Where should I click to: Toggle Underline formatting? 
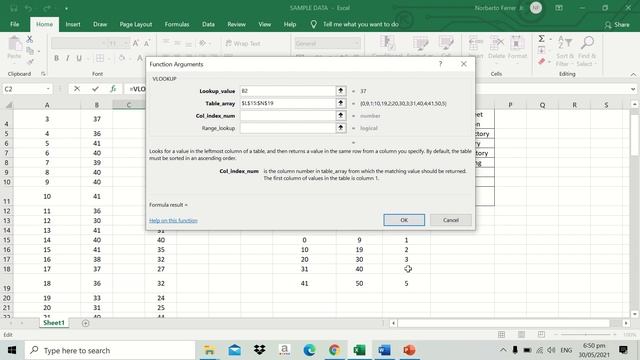click(79, 58)
